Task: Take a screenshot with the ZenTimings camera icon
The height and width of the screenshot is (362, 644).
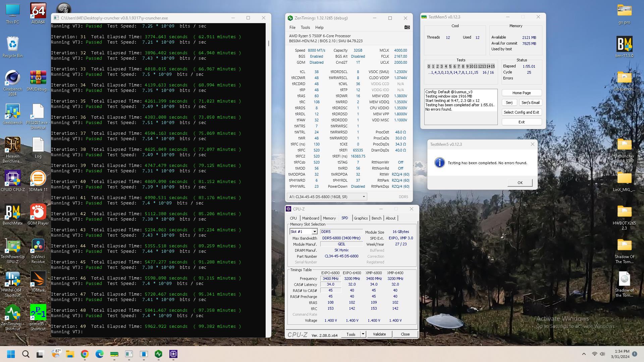Action: pyautogui.click(x=407, y=27)
